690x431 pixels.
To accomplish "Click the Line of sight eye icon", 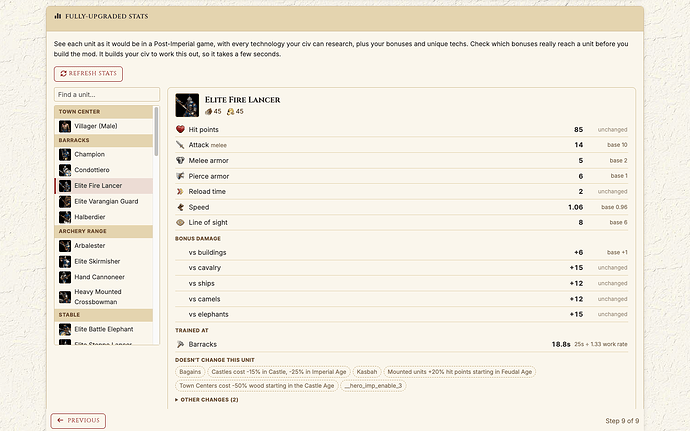I will [x=180, y=223].
